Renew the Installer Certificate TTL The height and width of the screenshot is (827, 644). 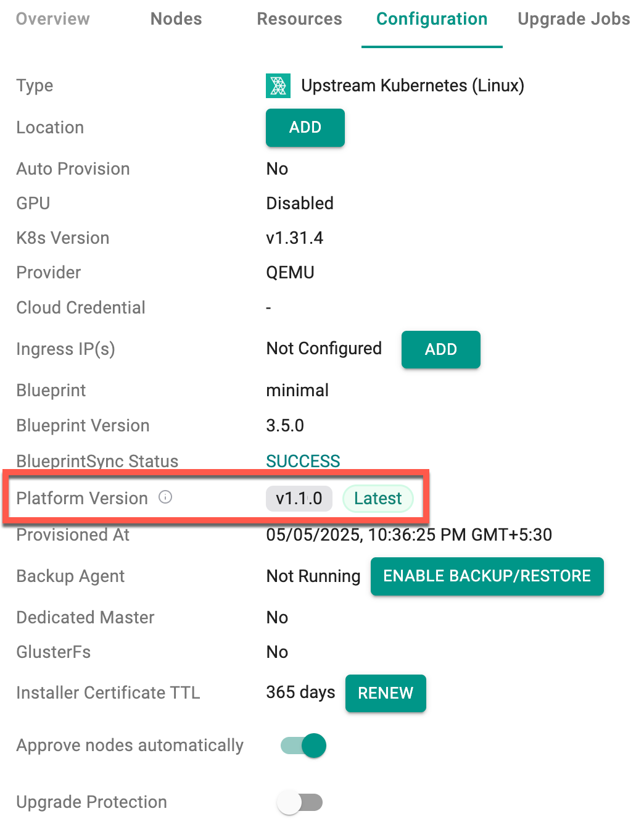386,693
